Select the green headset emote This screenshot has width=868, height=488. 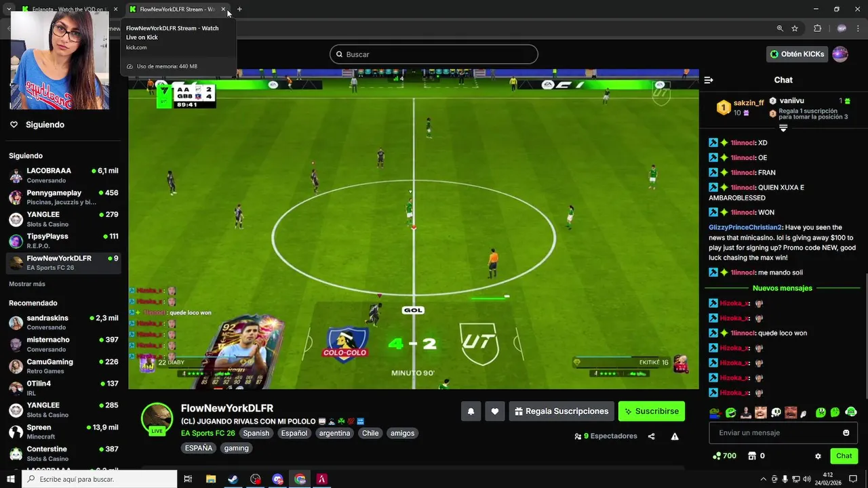[x=851, y=412]
